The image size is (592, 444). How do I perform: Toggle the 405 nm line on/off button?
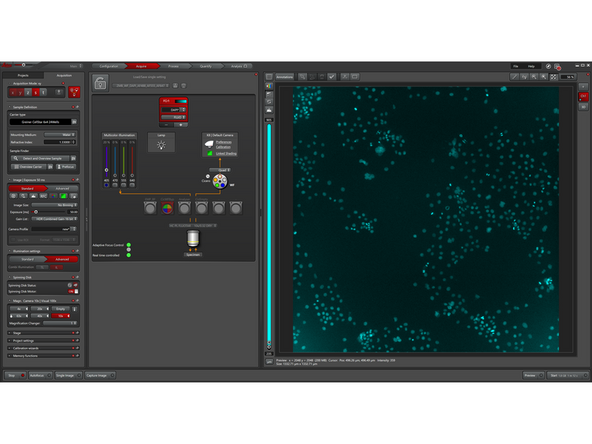(x=106, y=185)
